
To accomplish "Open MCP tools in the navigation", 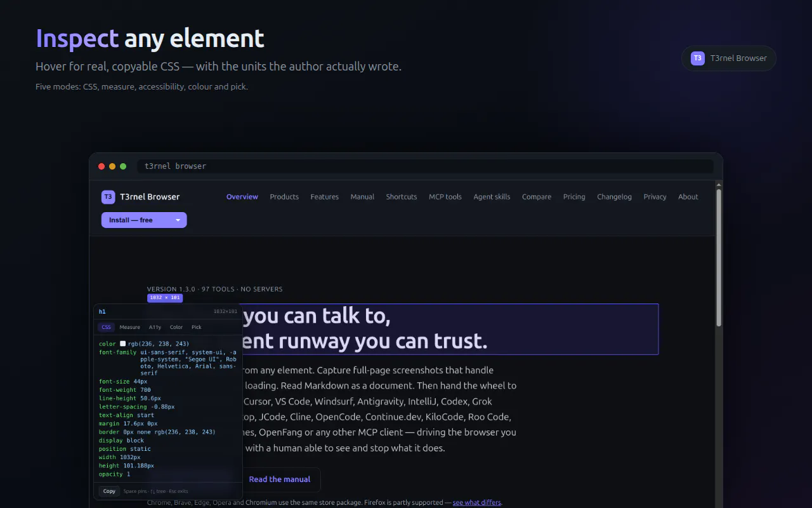I will (445, 197).
